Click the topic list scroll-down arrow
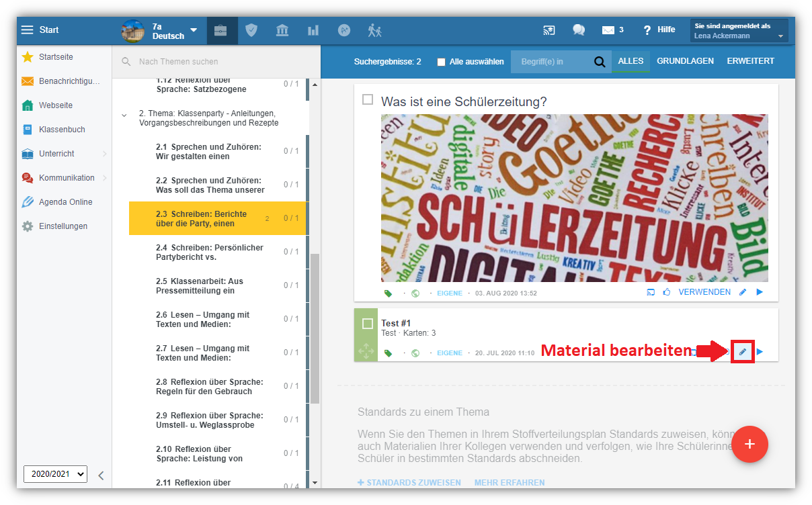The height and width of the screenshot is (505, 812). pyautogui.click(x=315, y=482)
